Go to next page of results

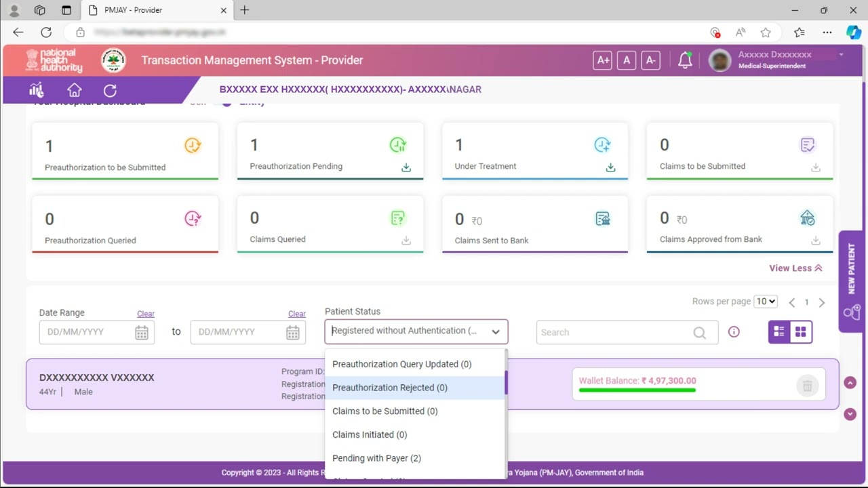pyautogui.click(x=822, y=302)
